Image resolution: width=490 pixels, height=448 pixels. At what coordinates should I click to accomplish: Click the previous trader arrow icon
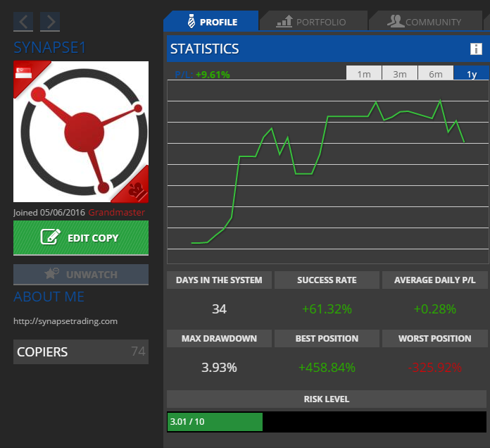[x=23, y=22]
